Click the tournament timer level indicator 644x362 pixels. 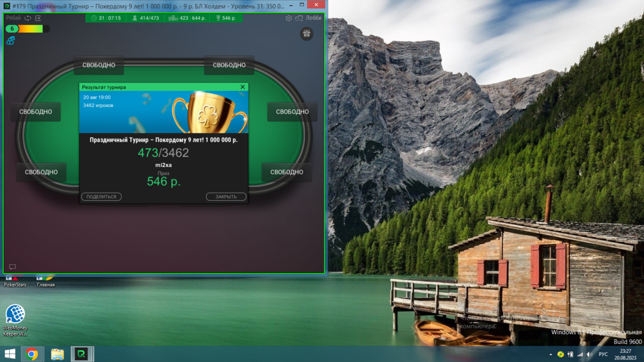[x=106, y=18]
